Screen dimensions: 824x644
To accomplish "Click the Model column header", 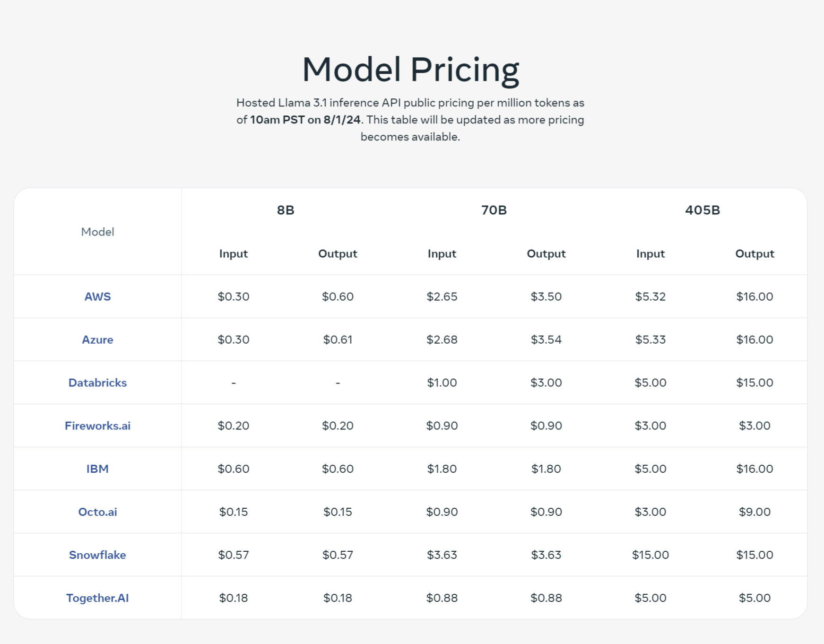I will [97, 232].
